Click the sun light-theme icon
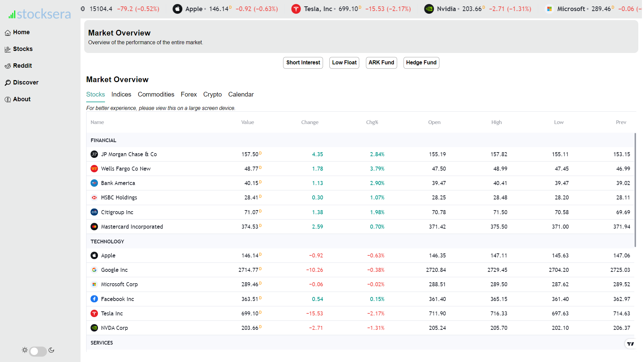 tap(25, 350)
